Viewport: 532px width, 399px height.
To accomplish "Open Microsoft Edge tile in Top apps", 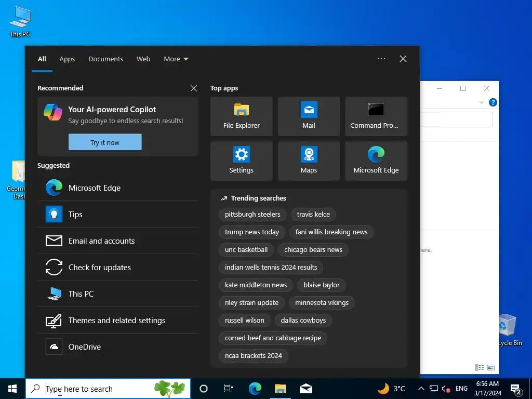I will point(376,161).
